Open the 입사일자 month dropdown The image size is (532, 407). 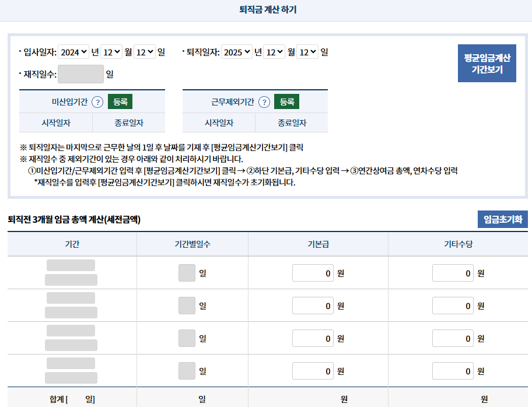click(110, 52)
